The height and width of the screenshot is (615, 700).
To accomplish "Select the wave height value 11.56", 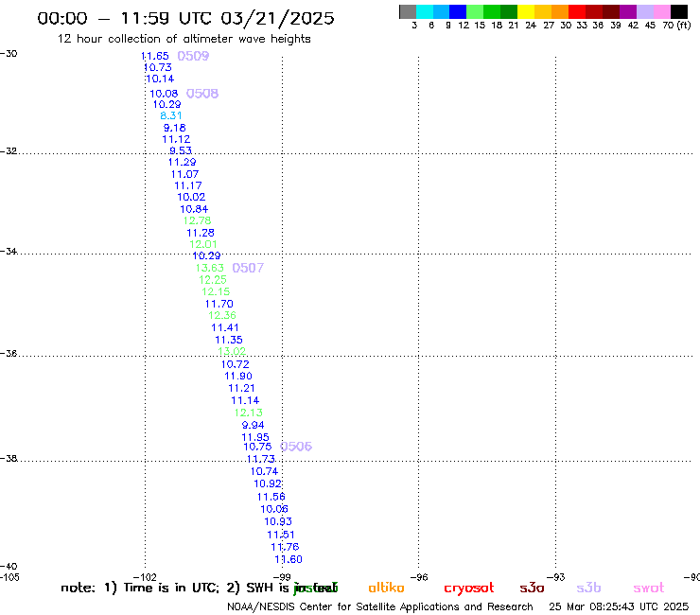I will tap(271, 497).
